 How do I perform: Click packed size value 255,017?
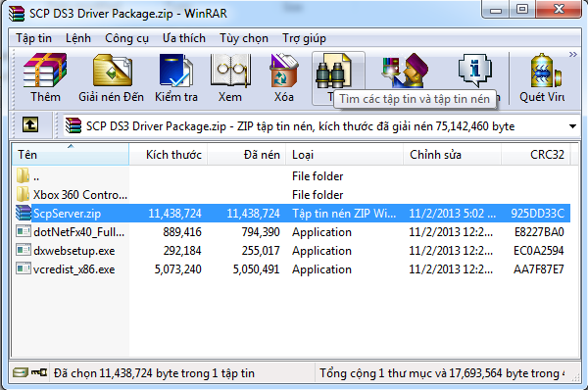(x=261, y=251)
